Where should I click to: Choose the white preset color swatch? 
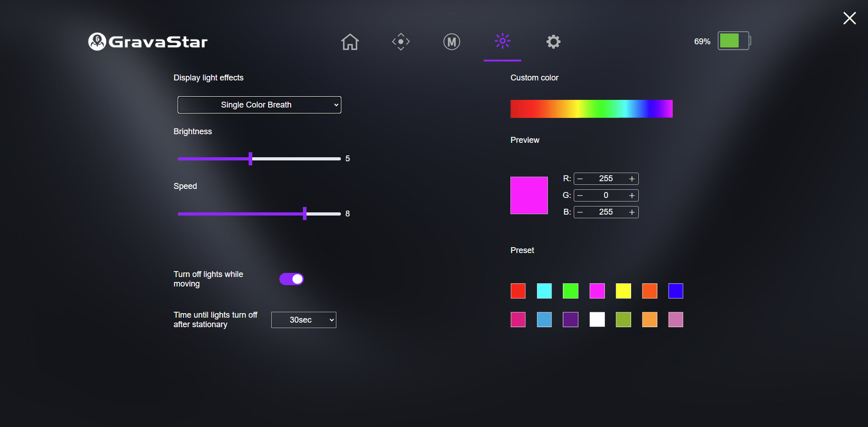(597, 319)
